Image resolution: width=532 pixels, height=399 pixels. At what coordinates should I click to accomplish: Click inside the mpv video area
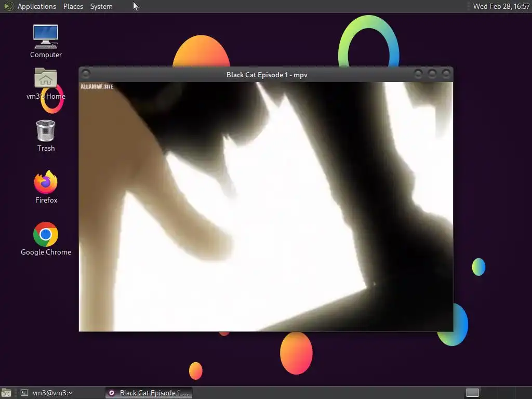coord(266,207)
